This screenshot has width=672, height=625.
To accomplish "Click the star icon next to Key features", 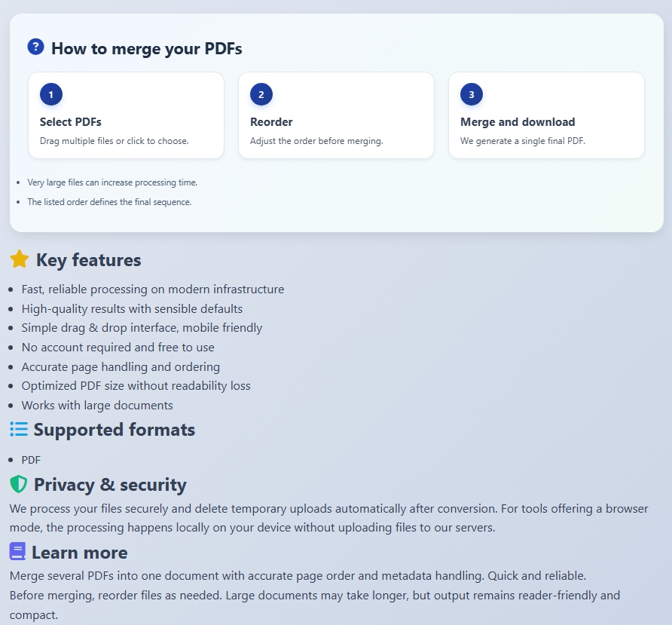I will (20, 259).
